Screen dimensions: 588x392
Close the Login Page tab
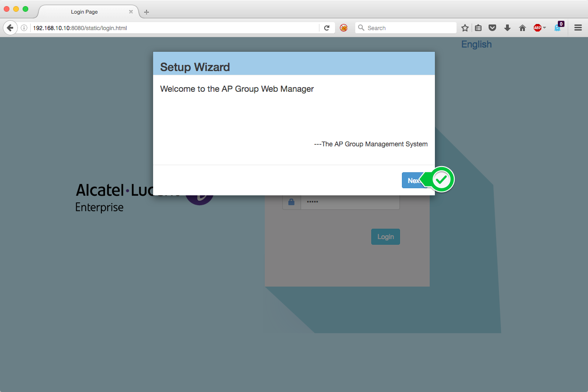pyautogui.click(x=131, y=12)
